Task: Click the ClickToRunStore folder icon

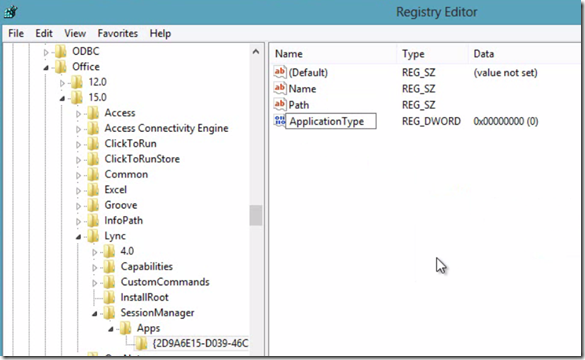Action: click(93, 159)
